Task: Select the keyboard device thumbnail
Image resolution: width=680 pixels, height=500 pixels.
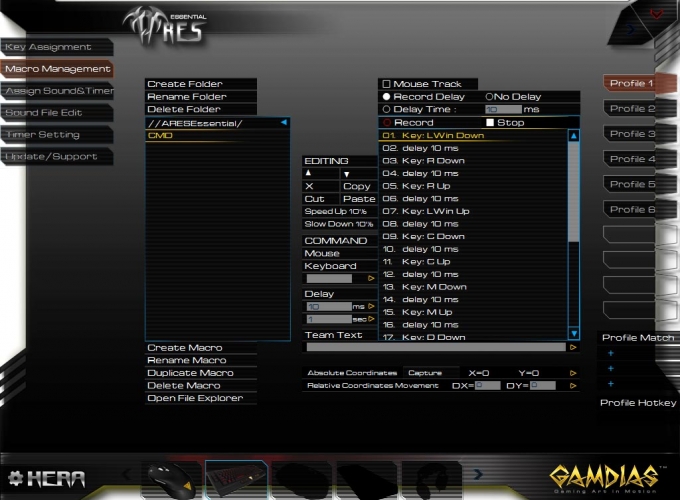Action: (236, 479)
